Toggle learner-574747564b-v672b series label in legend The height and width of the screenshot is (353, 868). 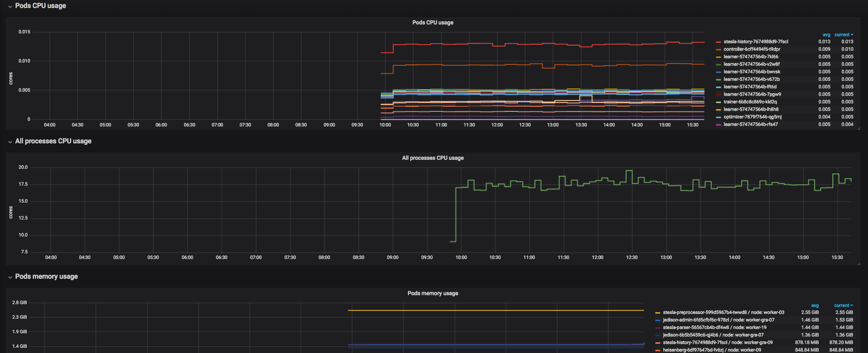(x=752, y=79)
